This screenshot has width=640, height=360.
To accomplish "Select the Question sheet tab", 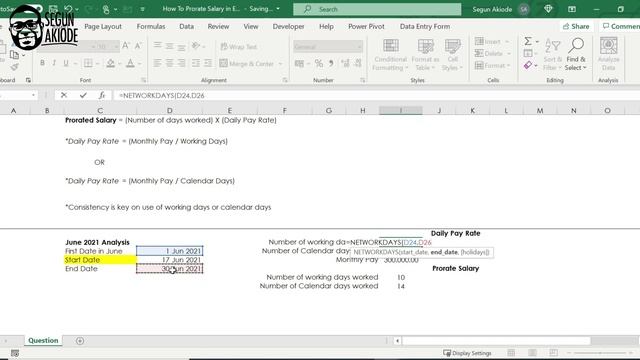I will pyautogui.click(x=43, y=340).
